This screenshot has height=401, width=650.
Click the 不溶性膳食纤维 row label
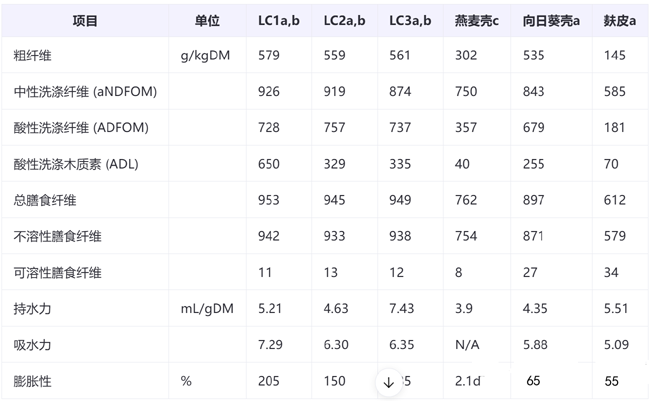pyautogui.click(x=58, y=237)
